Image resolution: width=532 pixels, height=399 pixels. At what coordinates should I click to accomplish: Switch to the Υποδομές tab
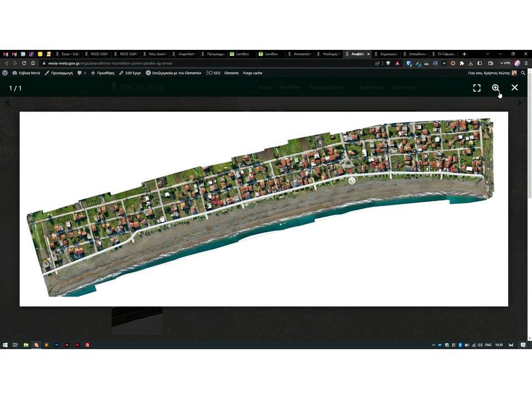point(329,54)
